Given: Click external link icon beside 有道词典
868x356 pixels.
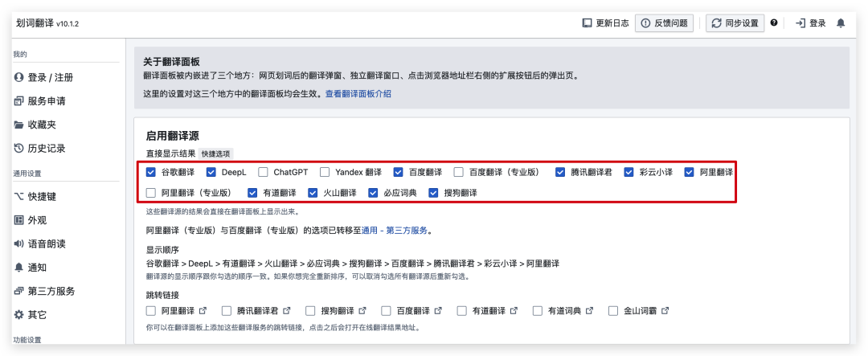Looking at the screenshot, I should 590,311.
